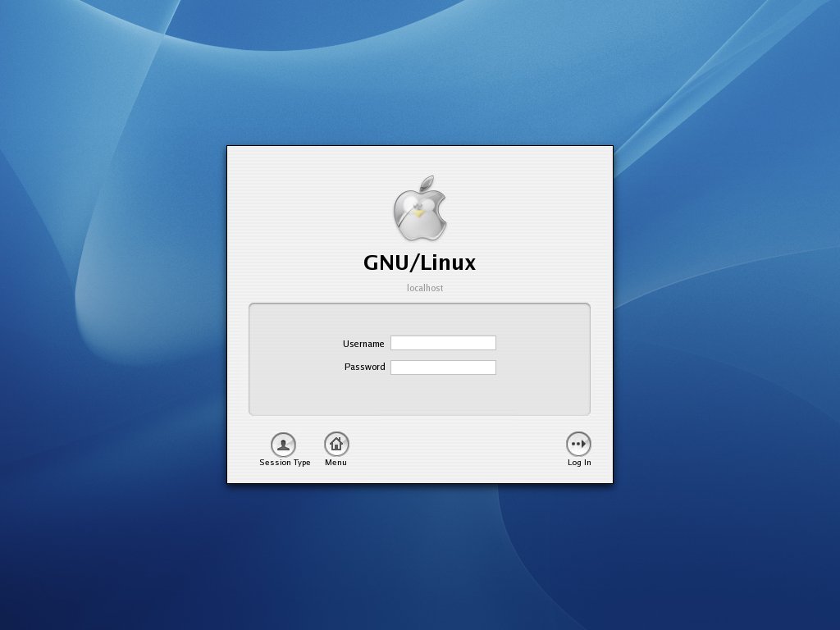Open the Menu house icon
Image resolution: width=840 pixels, height=630 pixels.
tap(336, 444)
